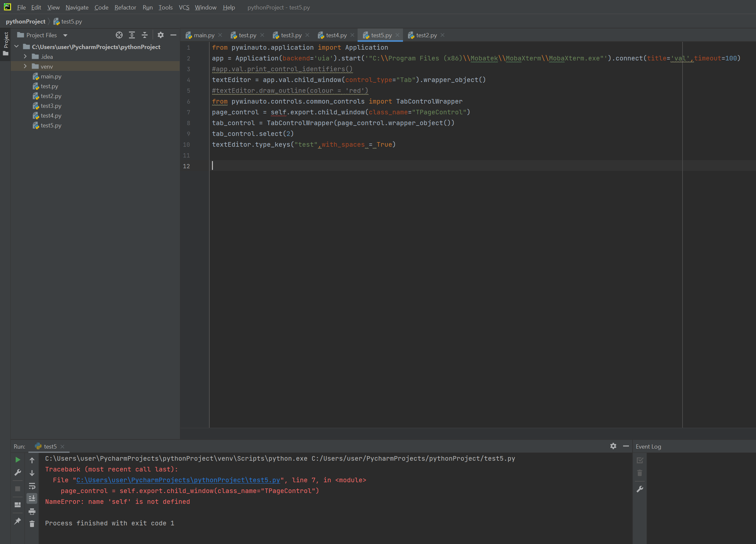The height and width of the screenshot is (544, 756).
Task: Click Event Log wrench settings icon
Action: [640, 489]
